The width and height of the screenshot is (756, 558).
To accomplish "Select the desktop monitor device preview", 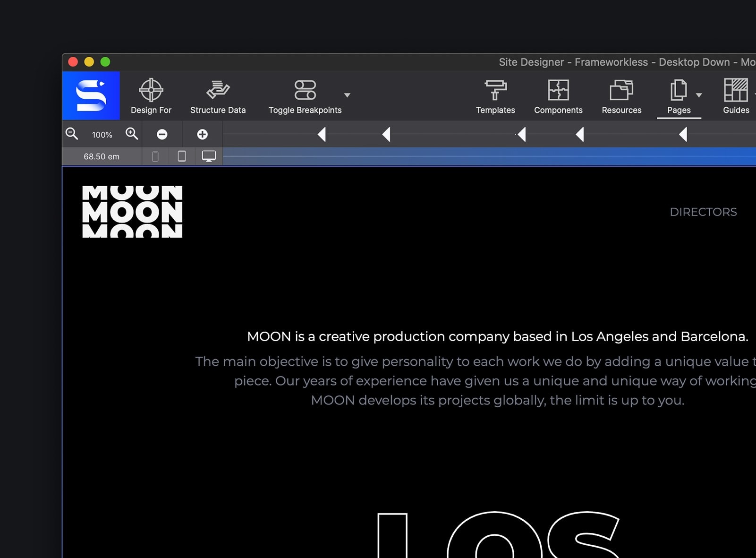I will point(209,156).
